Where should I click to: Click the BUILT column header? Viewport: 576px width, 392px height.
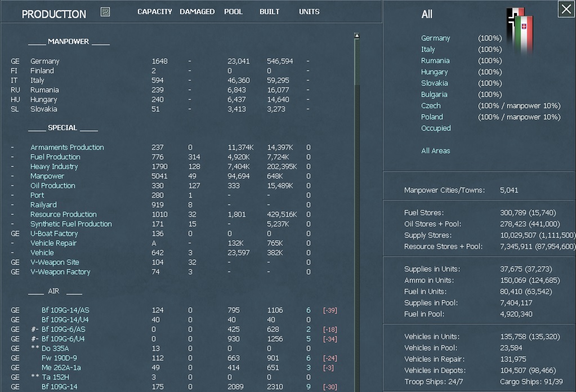point(269,12)
